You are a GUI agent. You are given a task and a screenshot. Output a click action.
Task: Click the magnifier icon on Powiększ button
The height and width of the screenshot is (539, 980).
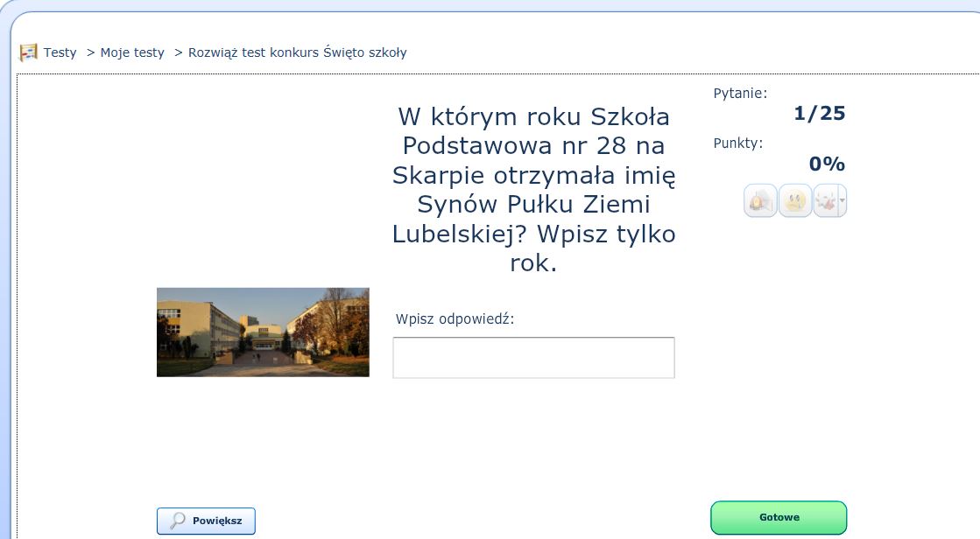(x=178, y=521)
